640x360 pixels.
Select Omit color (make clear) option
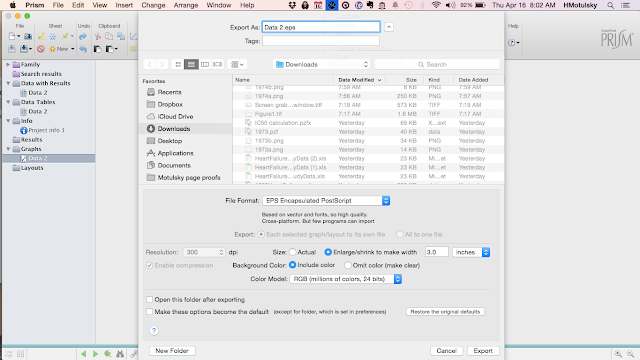348,265
